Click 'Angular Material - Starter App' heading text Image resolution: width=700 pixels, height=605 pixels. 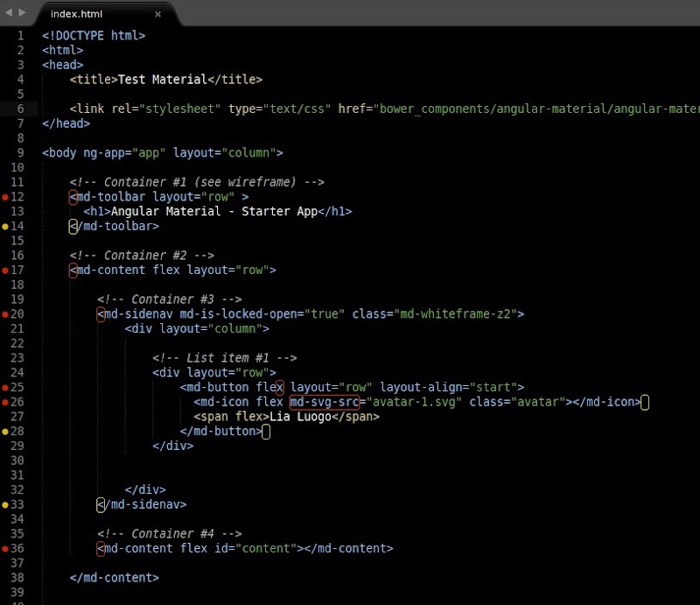coord(214,211)
